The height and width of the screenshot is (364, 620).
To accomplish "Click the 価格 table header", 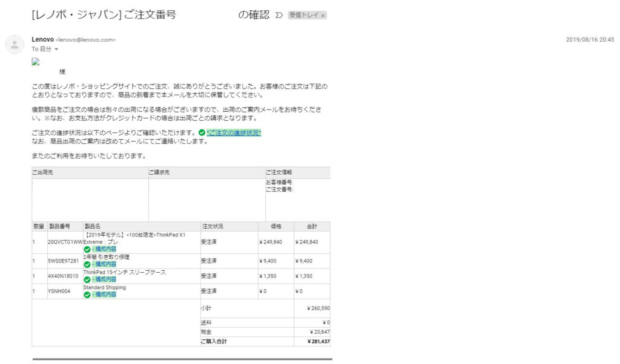I will 276,226.
